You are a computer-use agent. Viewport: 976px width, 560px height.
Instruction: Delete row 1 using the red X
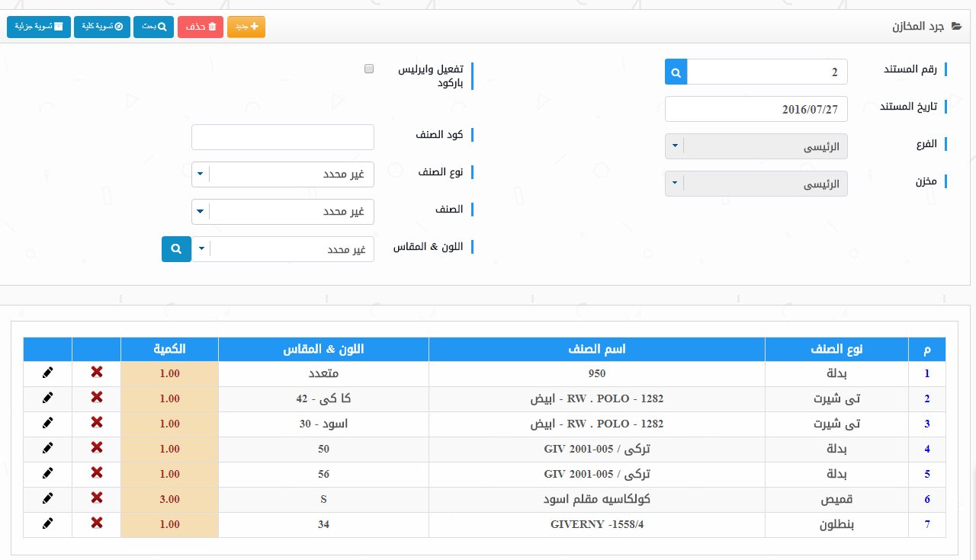coord(97,373)
